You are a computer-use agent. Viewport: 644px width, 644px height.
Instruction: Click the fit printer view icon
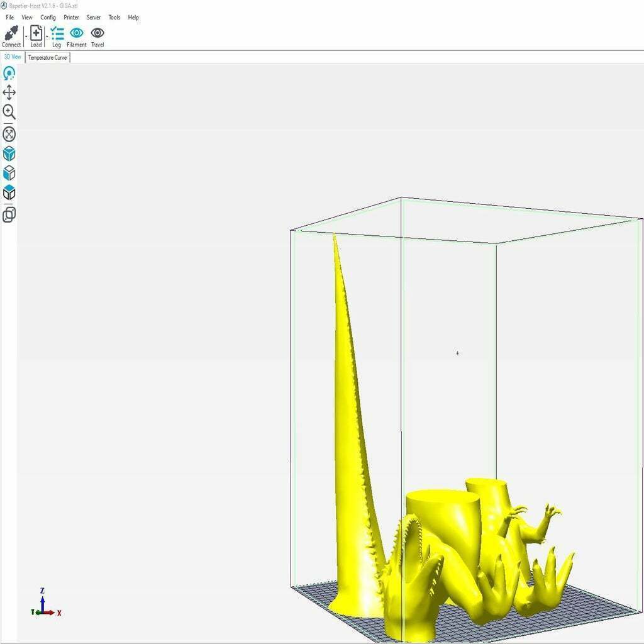pyautogui.click(x=9, y=133)
